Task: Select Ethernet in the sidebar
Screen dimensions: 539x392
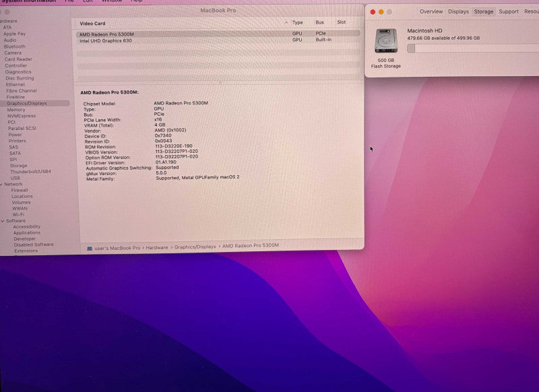Action: tap(15, 84)
